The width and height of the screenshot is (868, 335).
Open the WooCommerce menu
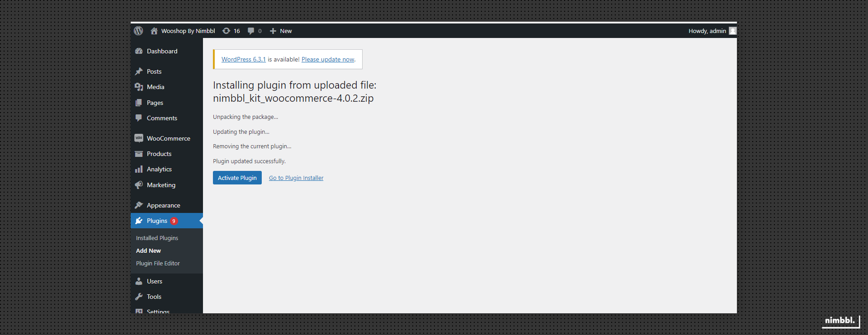pos(167,138)
